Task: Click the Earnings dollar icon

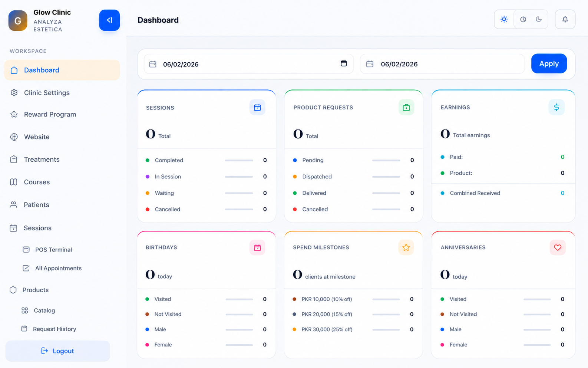Action: coord(556,107)
